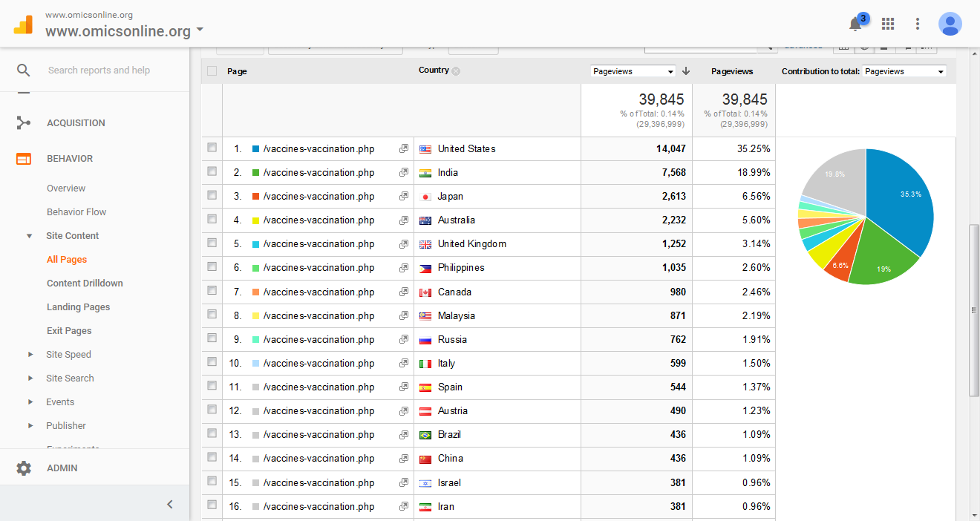Image resolution: width=980 pixels, height=521 pixels.
Task: Check the Russia row checkbox
Action: coord(212,338)
